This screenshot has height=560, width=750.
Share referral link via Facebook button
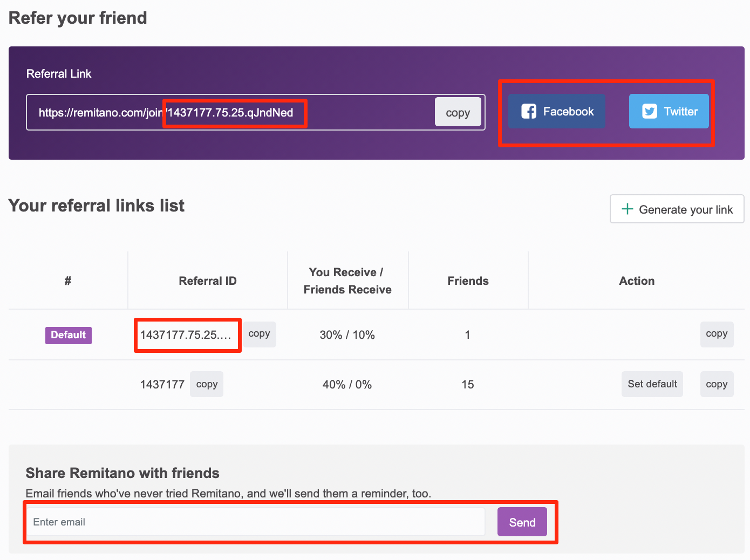[x=557, y=111]
